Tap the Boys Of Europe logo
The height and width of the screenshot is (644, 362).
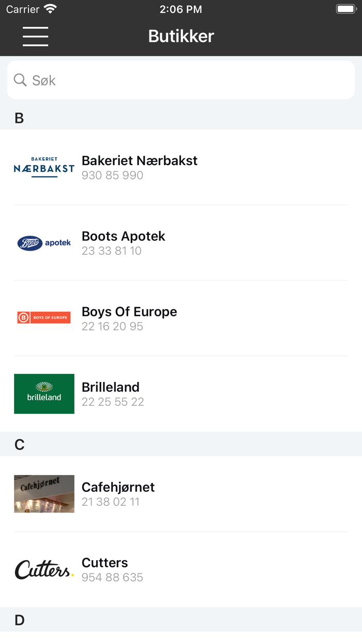pos(44,317)
